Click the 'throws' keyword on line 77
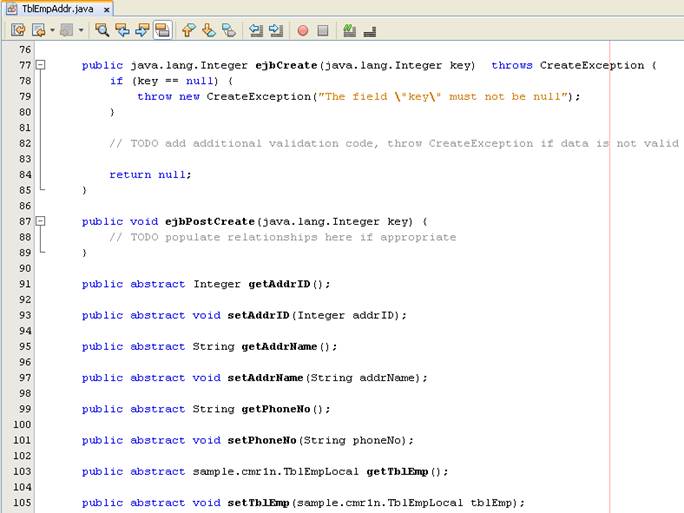 pyautogui.click(x=512, y=65)
